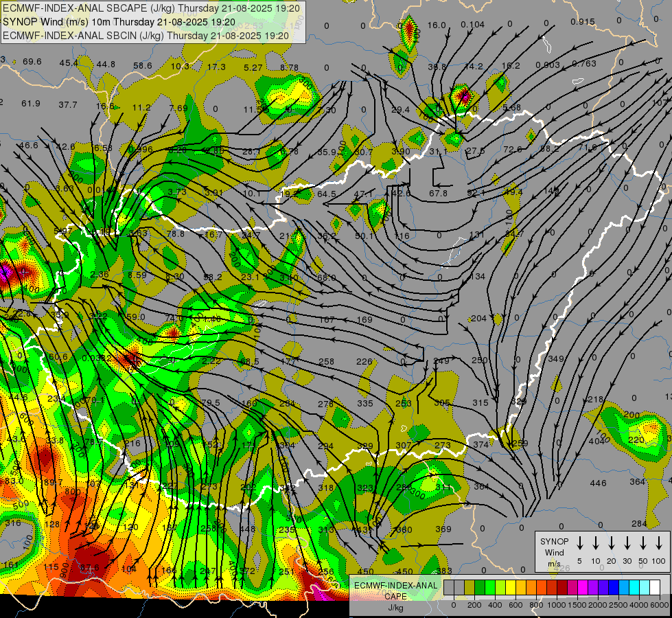The image size is (672, 618).
Task: Click the SYNOP wind legend arrow labeled 50
Action: (643, 542)
